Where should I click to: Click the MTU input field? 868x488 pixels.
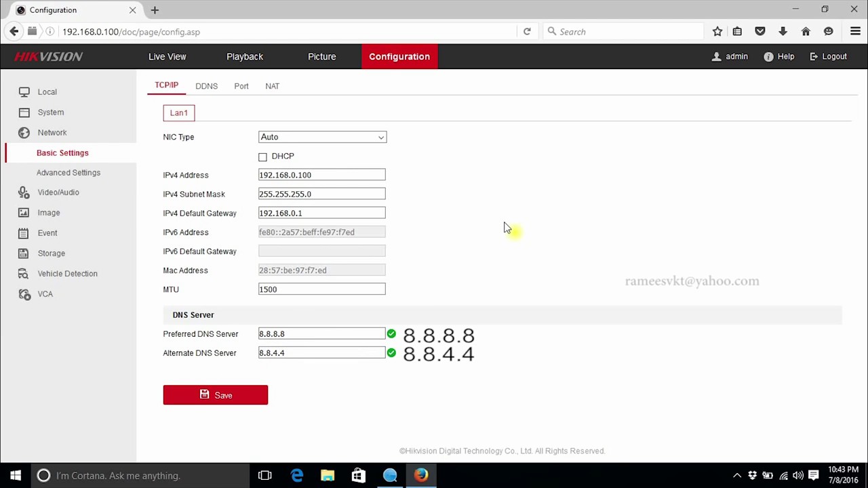[321, 289]
